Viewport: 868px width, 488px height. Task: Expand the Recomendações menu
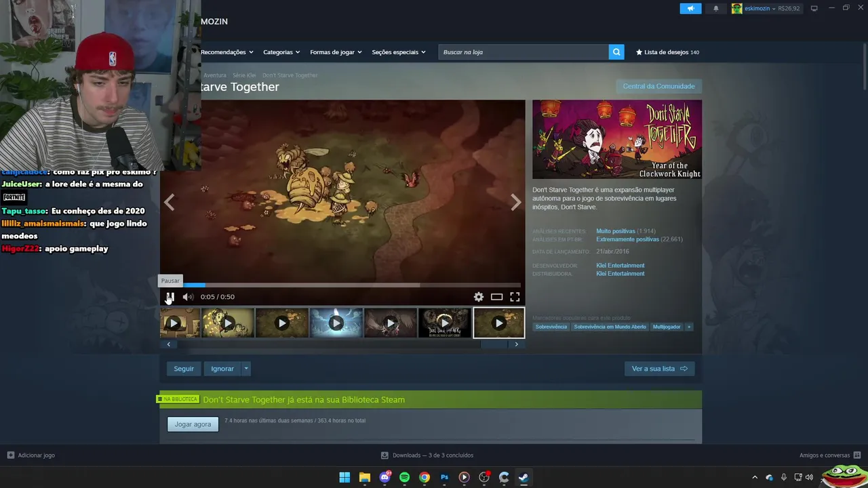coord(226,52)
